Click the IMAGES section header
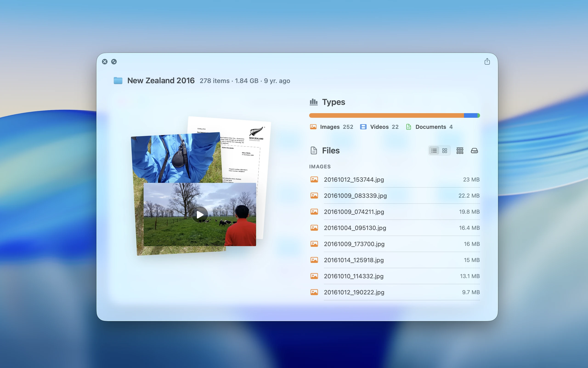Image resolution: width=588 pixels, height=368 pixels. (320, 167)
